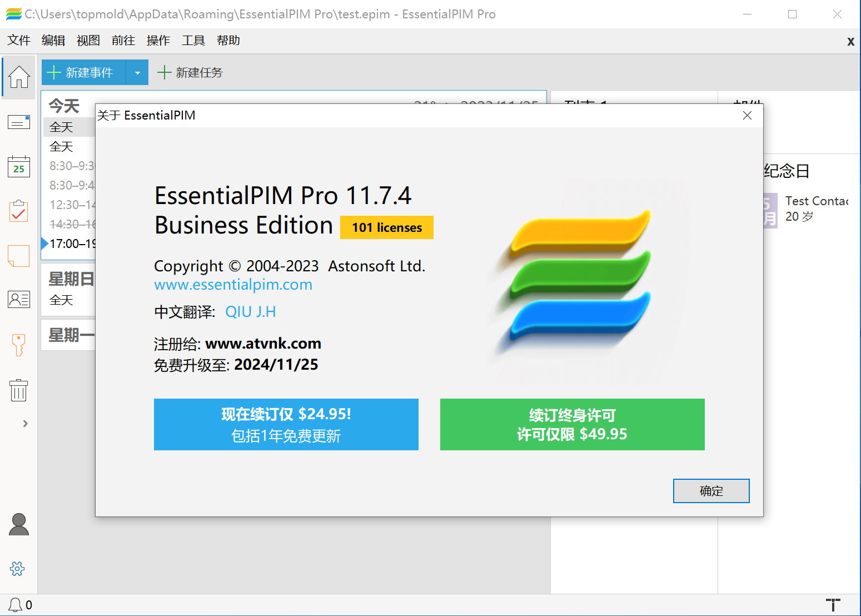Open the Trash bin module

click(19, 390)
